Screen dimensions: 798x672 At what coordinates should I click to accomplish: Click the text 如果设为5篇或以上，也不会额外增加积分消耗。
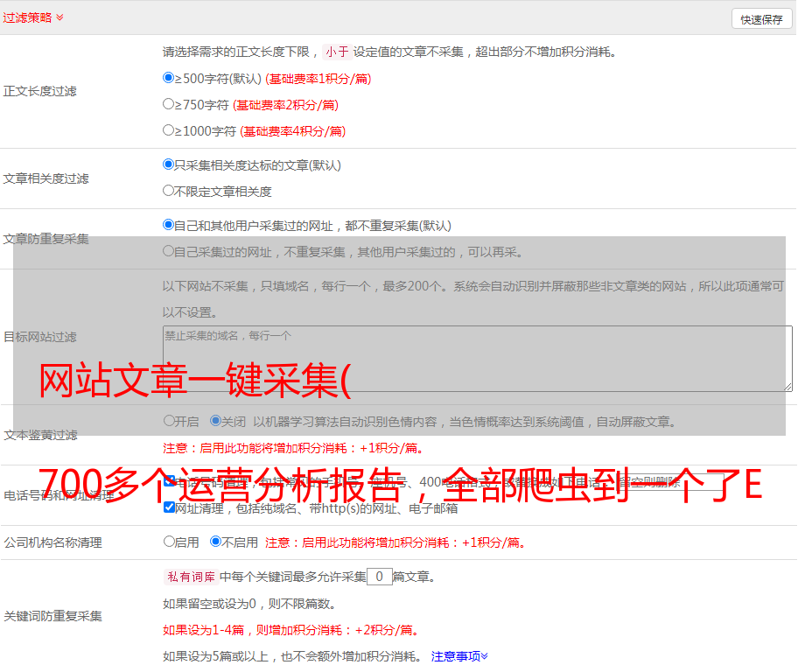pos(292,656)
